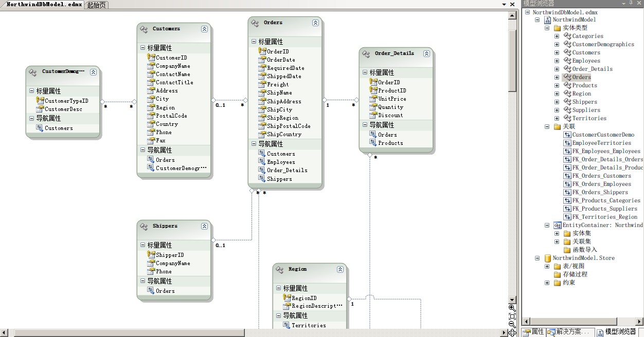644x337 pixels.
Task: Collapse the Shippers entity shape
Action: pos(204,227)
